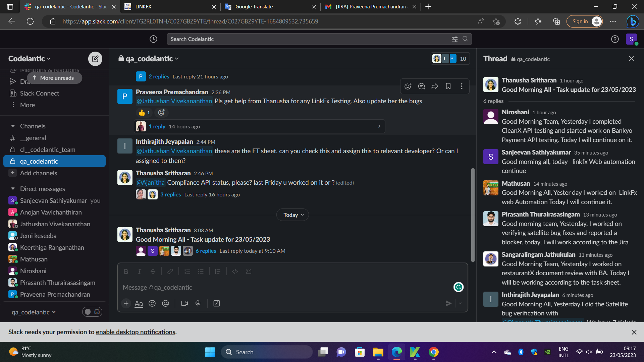Collapse the Channels section
The height and width of the screenshot is (362, 644).
tap(13, 126)
